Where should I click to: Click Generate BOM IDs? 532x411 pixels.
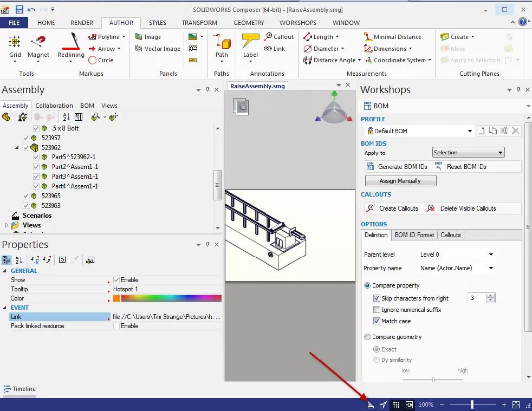click(x=397, y=166)
